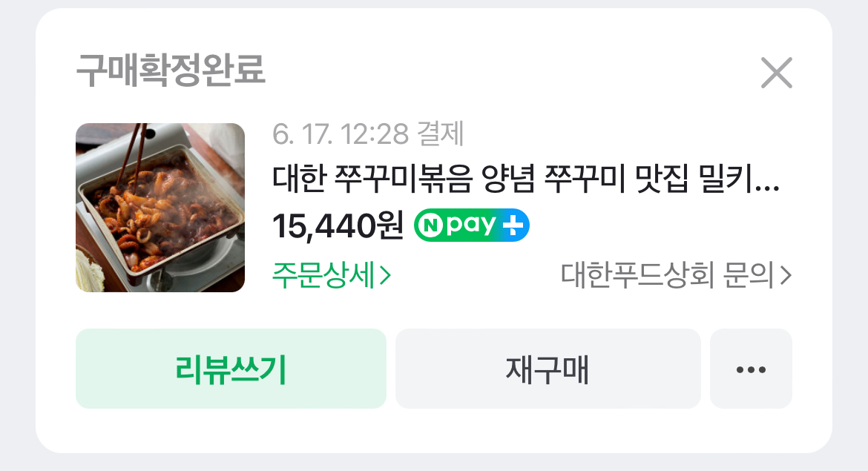Tap the Npay plus badge
Image resolution: width=868 pixels, height=471 pixels.
point(472,225)
